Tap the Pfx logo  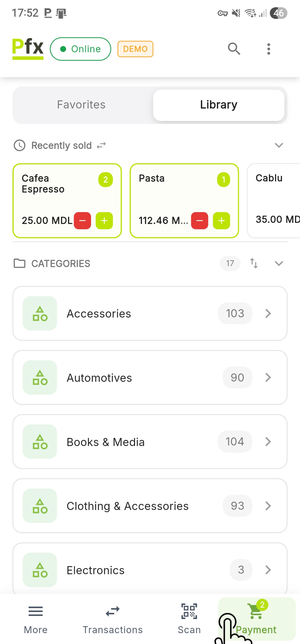28,48
